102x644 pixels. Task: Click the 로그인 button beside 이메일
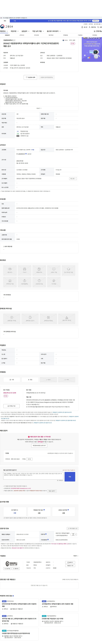(29, 459)
